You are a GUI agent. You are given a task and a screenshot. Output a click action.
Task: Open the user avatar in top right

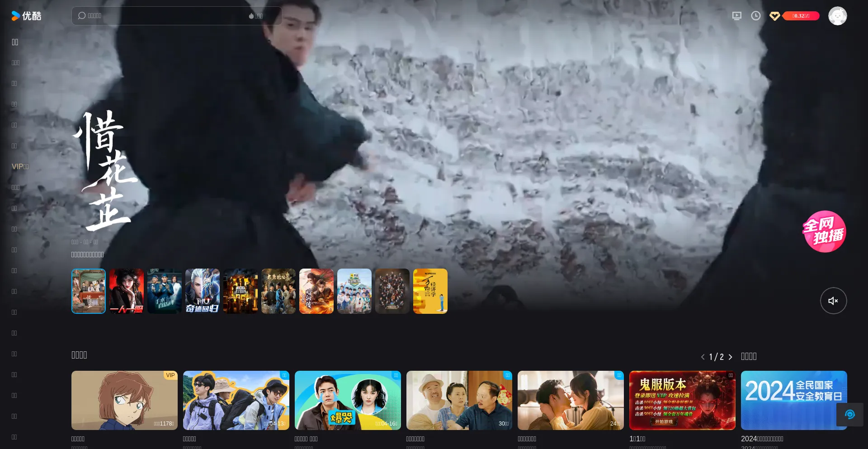[837, 16]
